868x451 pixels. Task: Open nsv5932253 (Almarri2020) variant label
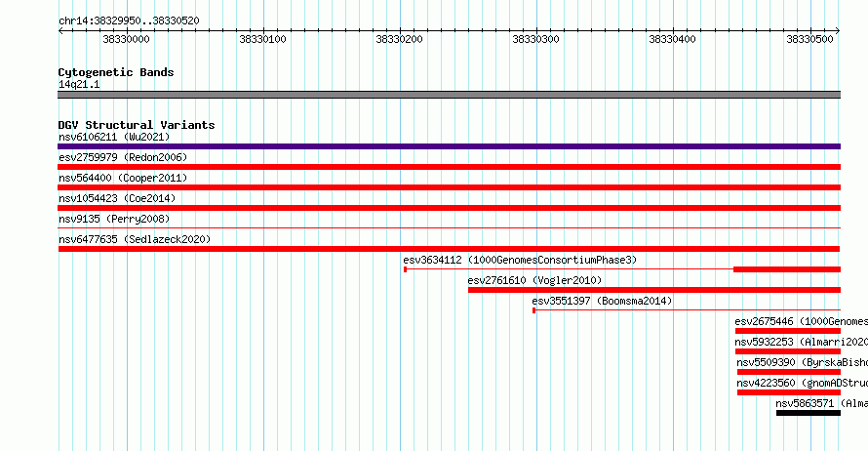pyautogui.click(x=801, y=342)
